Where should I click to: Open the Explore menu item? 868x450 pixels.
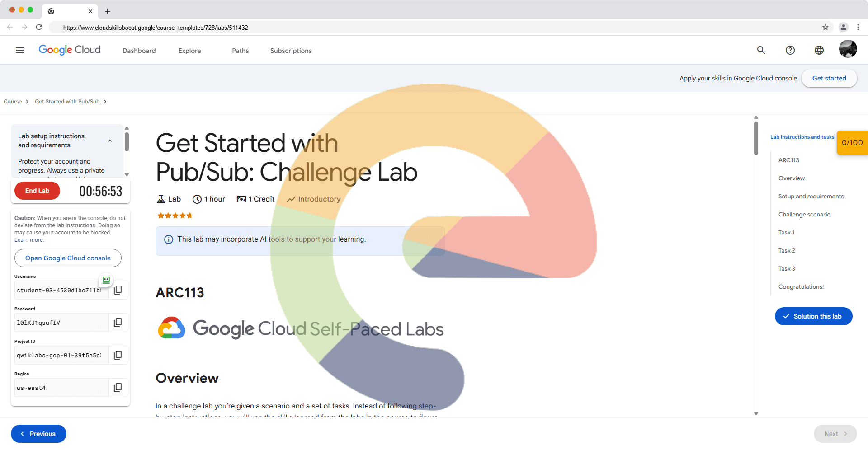(190, 51)
